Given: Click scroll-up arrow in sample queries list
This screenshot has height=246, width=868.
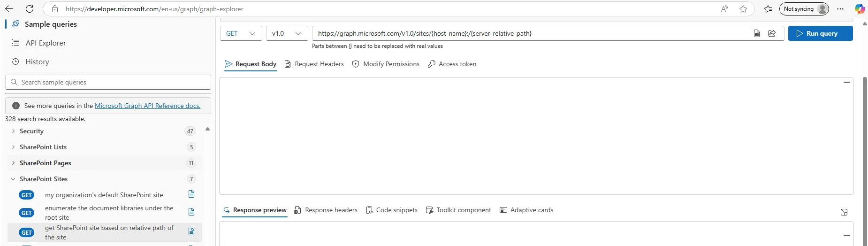Looking at the screenshot, I should click(207, 129).
